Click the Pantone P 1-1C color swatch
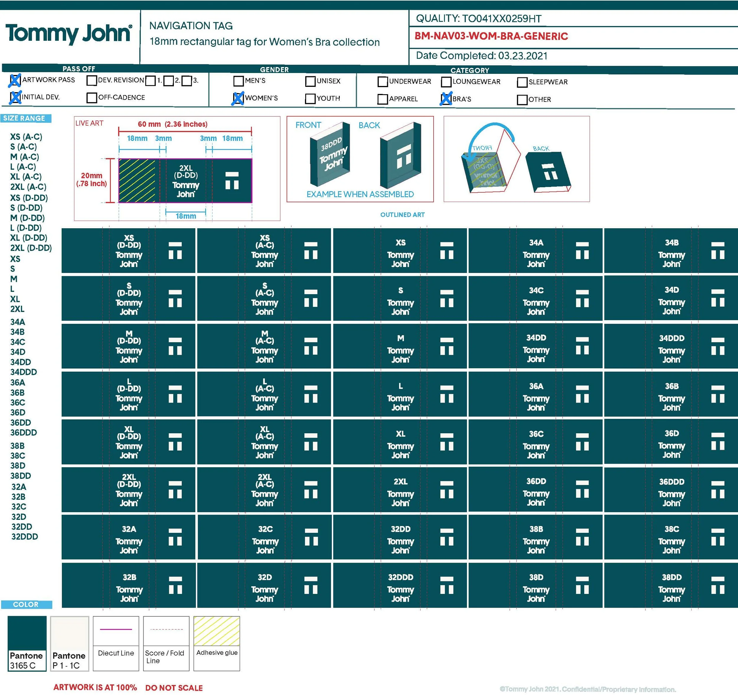 [x=70, y=643]
